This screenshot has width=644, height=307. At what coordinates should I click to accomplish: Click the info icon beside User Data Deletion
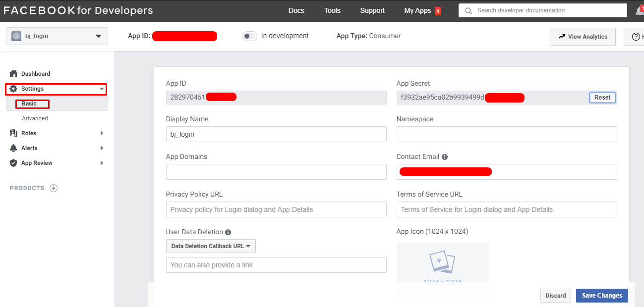coord(228,232)
